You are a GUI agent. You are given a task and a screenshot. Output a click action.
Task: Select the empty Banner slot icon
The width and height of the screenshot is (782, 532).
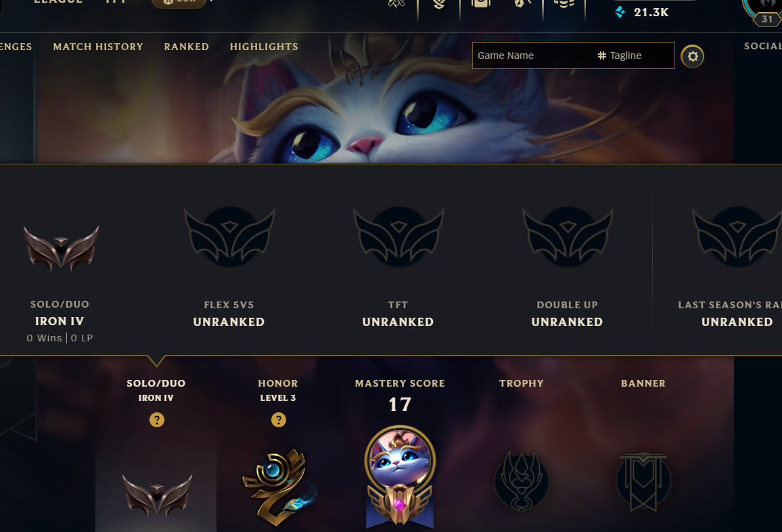643,482
